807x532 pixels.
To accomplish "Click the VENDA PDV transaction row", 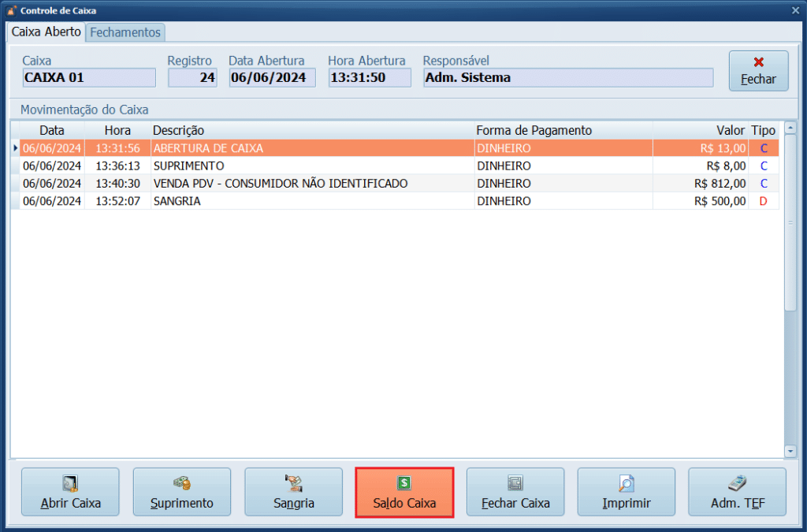I will pos(315,183).
